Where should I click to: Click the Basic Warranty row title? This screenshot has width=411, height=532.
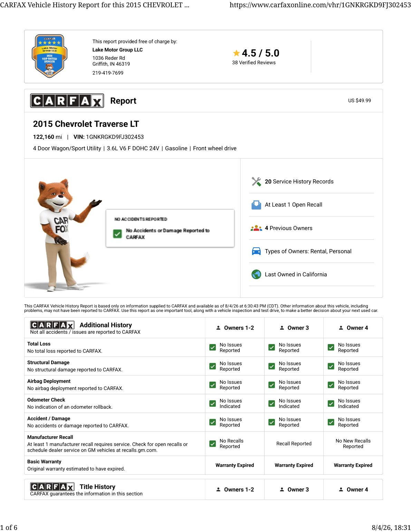44,462
